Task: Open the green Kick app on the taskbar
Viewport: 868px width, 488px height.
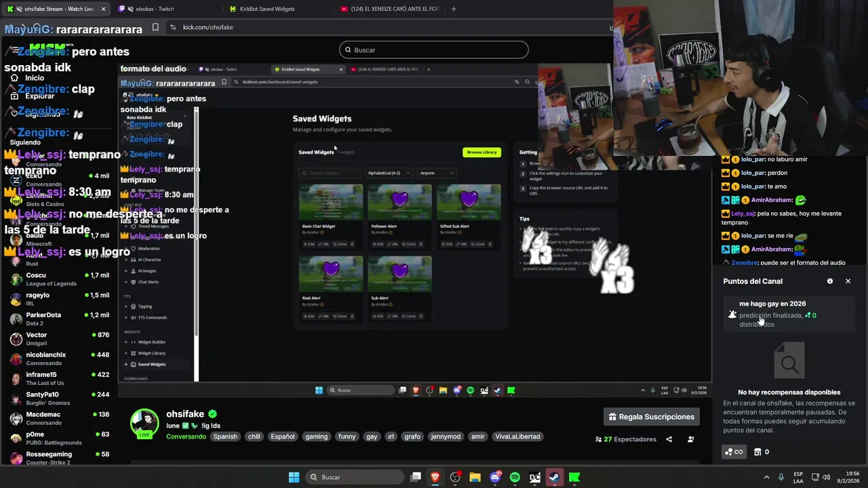Action: [574, 477]
